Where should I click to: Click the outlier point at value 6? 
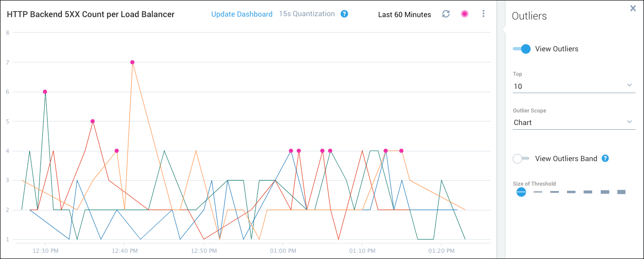click(45, 92)
